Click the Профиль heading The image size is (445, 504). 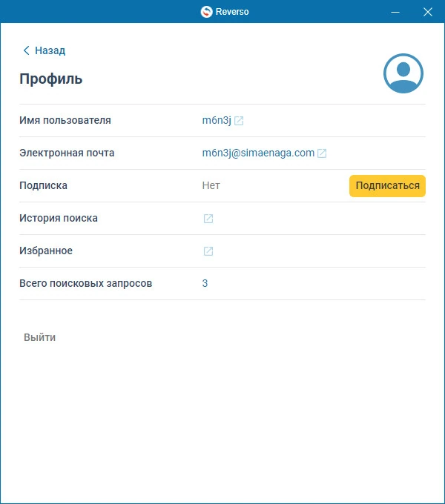click(50, 79)
